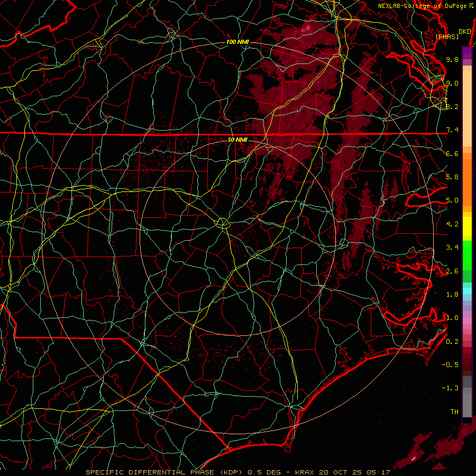Click the "DKD" label above the scale

click(x=465, y=31)
